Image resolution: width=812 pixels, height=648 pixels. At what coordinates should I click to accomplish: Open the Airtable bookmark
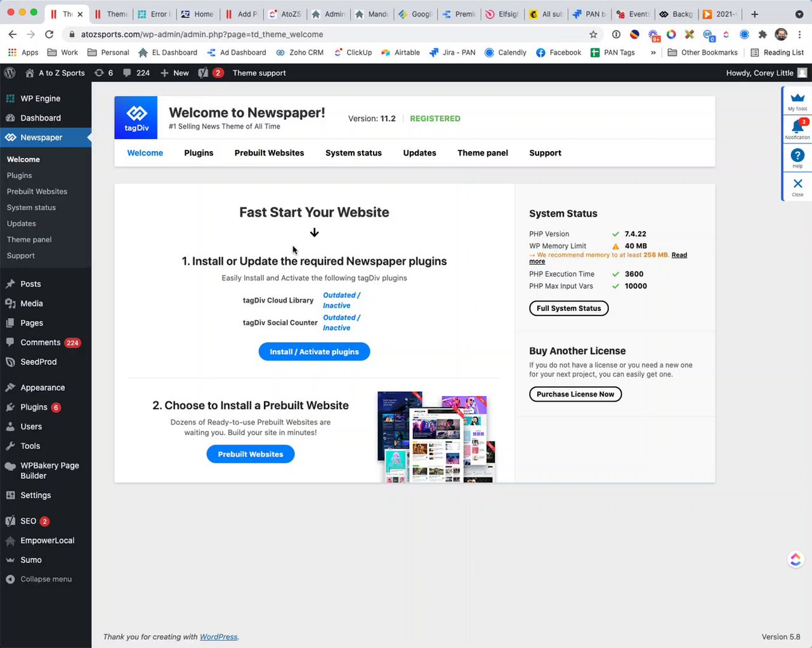[400, 53]
